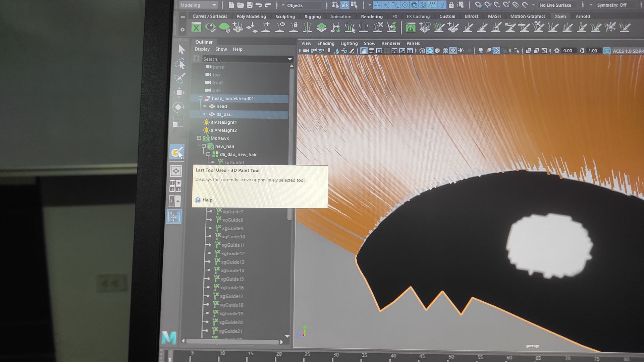
Task: Click the Save scene icon
Action: tap(250, 5)
